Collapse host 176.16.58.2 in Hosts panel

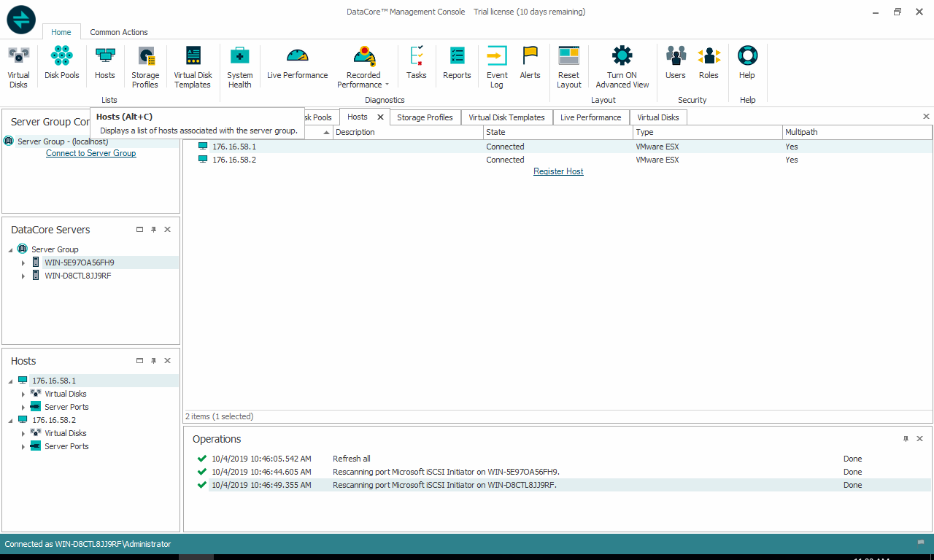[10, 420]
